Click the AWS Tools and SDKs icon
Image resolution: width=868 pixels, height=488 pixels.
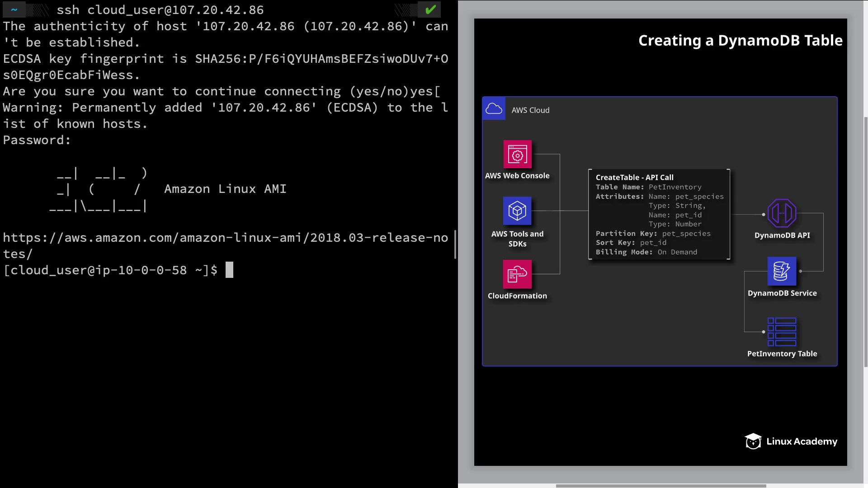pyautogui.click(x=517, y=211)
